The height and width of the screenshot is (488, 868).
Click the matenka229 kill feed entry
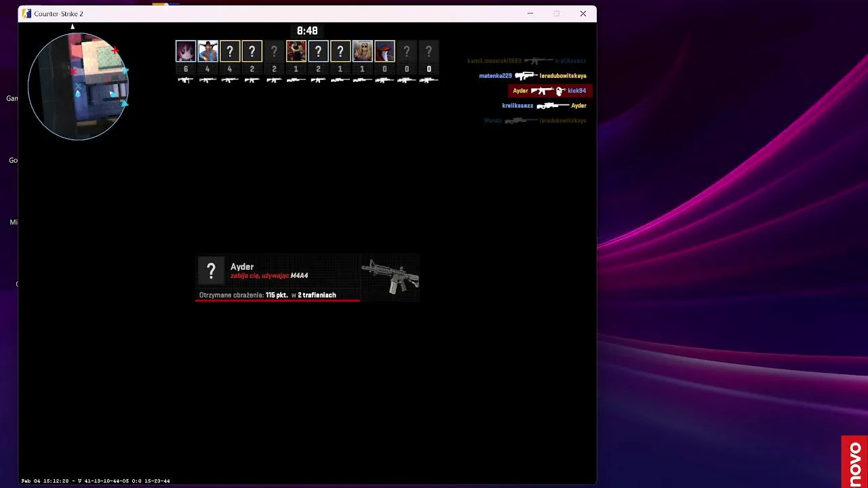click(532, 76)
